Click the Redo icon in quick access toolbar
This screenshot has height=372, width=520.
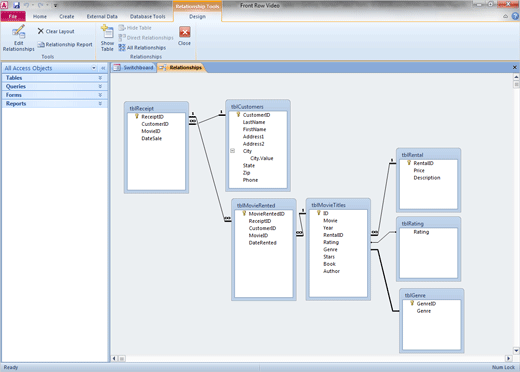(40, 5)
